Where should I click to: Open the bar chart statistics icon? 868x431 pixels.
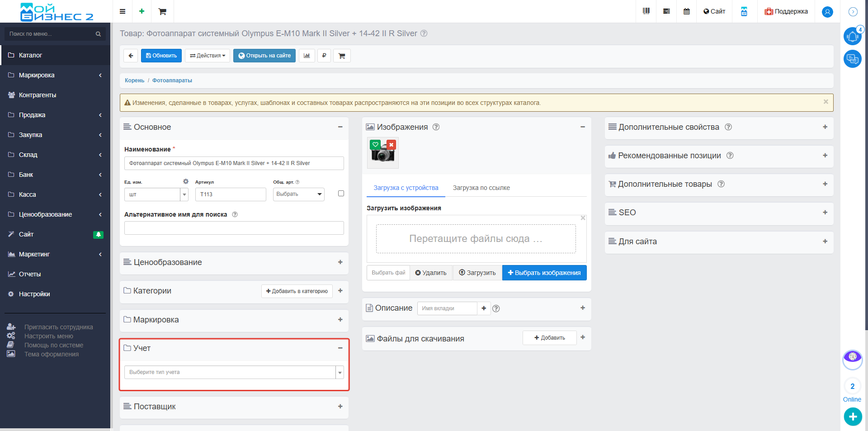(307, 56)
